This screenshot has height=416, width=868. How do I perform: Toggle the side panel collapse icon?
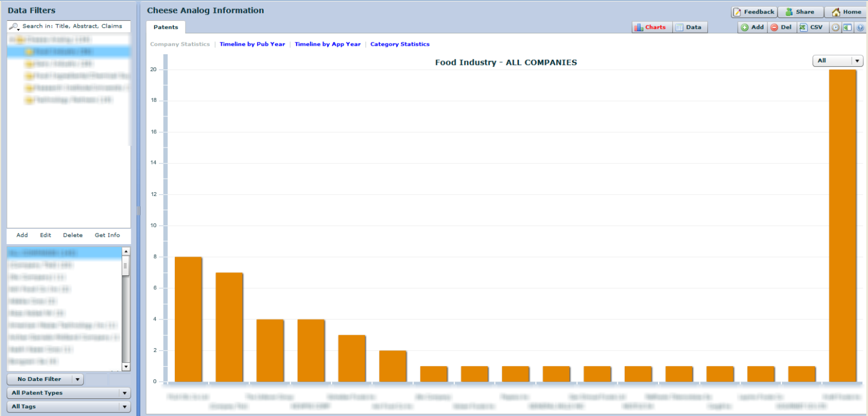click(847, 27)
